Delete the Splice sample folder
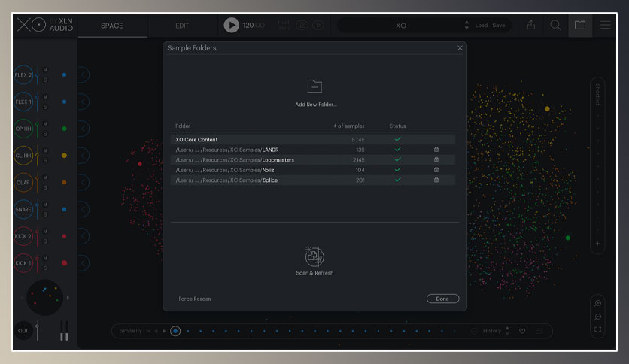Screen dimensions: 629x364 (436, 180)
